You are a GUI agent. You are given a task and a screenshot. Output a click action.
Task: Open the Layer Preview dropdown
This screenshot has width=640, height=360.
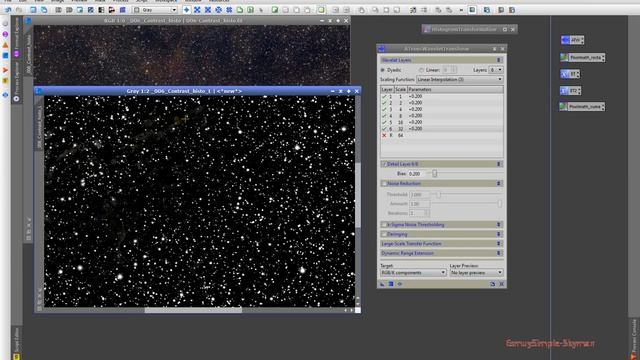pyautogui.click(x=476, y=273)
